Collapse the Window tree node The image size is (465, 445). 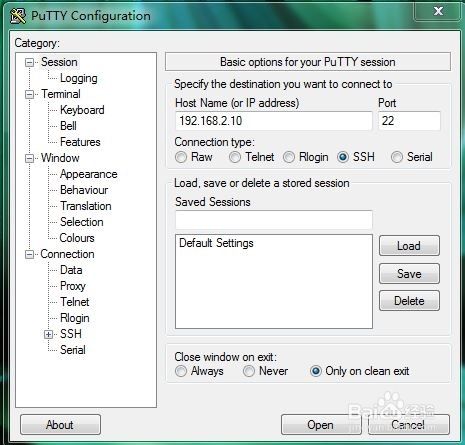(30, 158)
